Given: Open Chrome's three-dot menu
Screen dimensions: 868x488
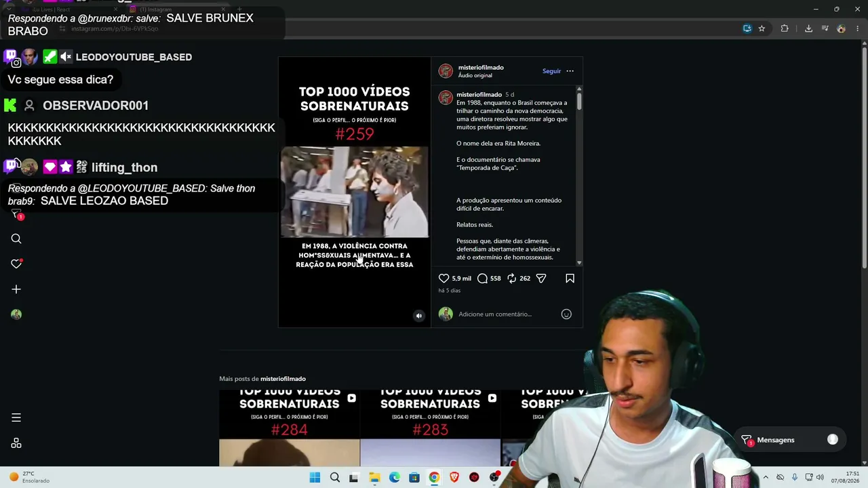Looking at the screenshot, I should tap(858, 28).
